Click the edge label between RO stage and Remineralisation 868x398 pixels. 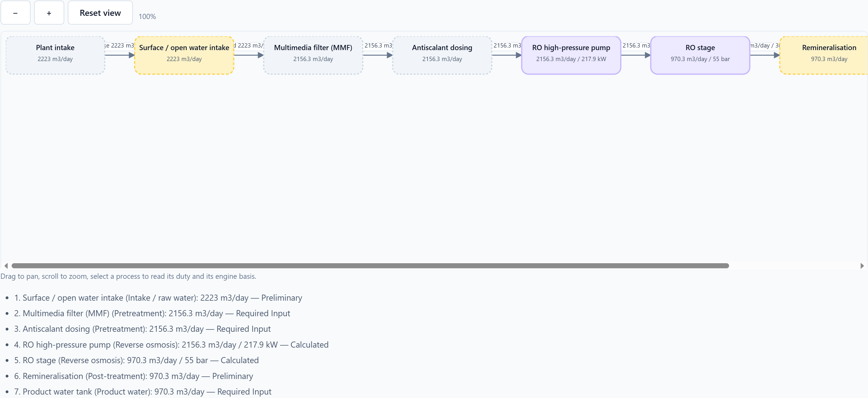tap(765, 46)
